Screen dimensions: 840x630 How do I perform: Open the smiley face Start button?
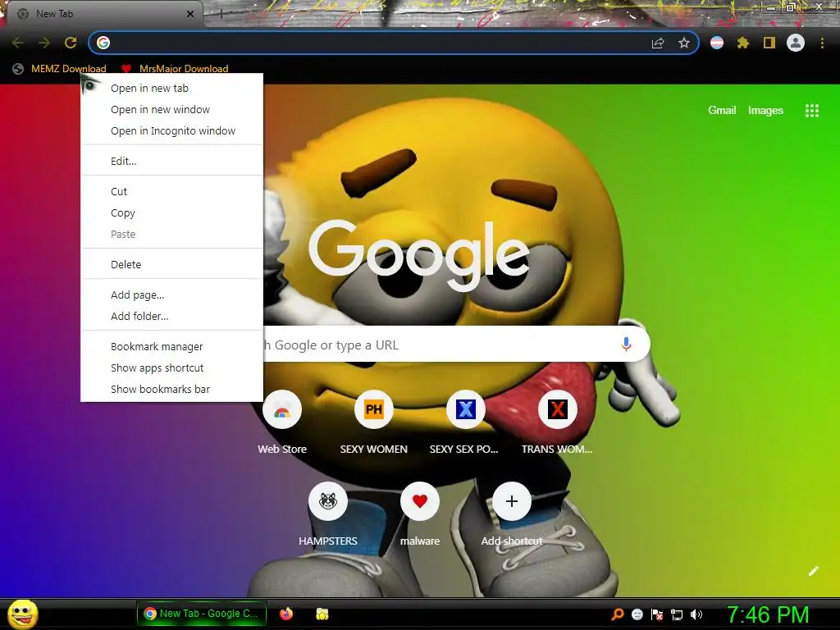pos(23,614)
